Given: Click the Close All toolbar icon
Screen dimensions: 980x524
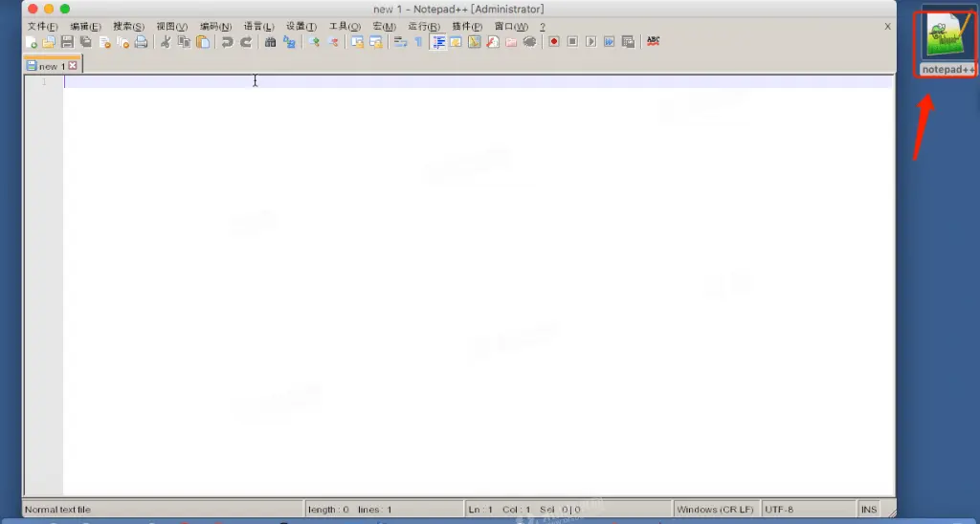Looking at the screenshot, I should point(123,42).
